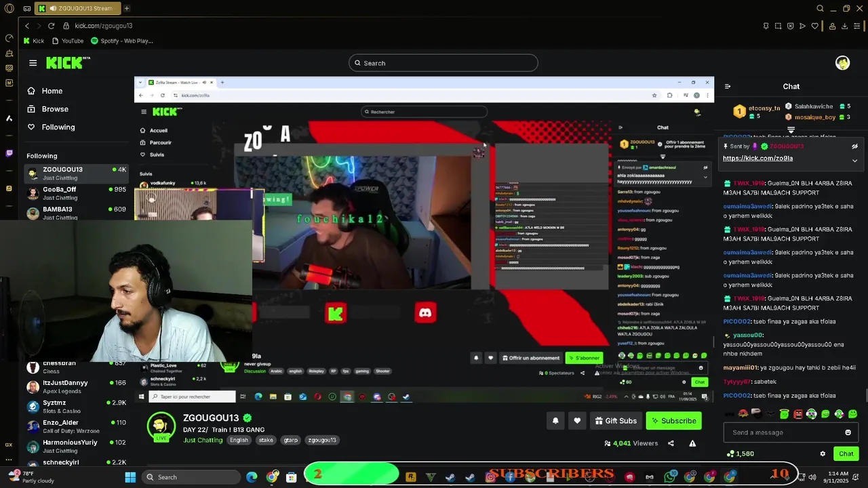Click the Windows taskbar Search box
This screenshot has width=868, height=488.
[191, 477]
